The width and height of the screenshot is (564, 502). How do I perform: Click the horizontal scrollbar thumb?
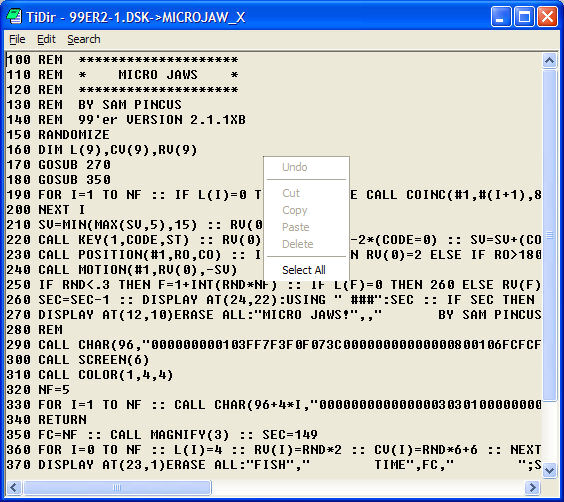click(x=117, y=488)
